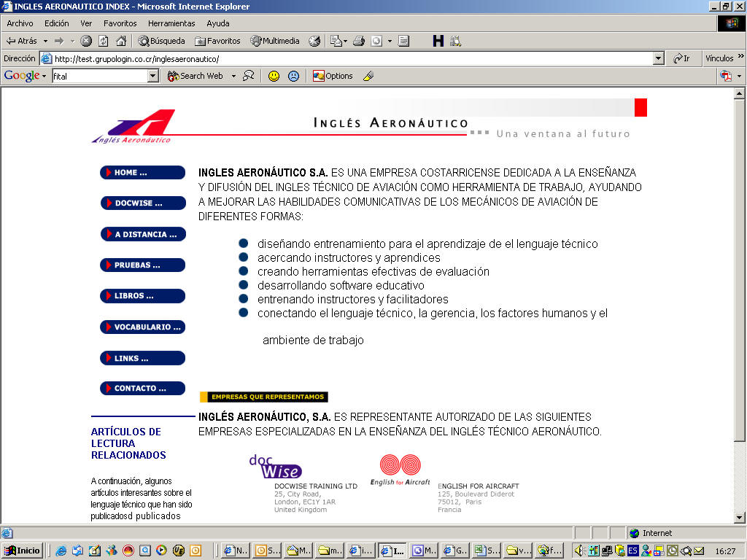Click the yellow happy face vote icon
The image size is (747, 560).
(274, 76)
